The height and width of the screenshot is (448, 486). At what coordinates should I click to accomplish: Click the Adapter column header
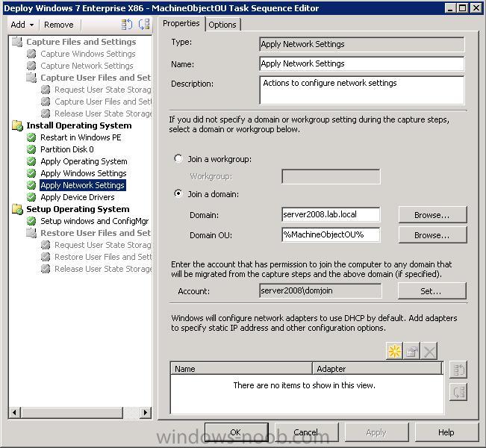pyautogui.click(x=377, y=369)
